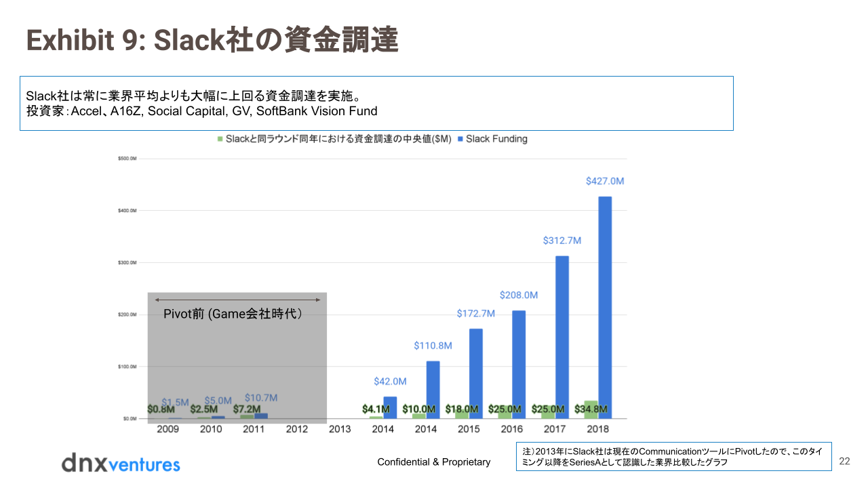Click the "Confidential & Proprietary" footer text
This screenshot has width=868, height=488.
[x=434, y=462]
